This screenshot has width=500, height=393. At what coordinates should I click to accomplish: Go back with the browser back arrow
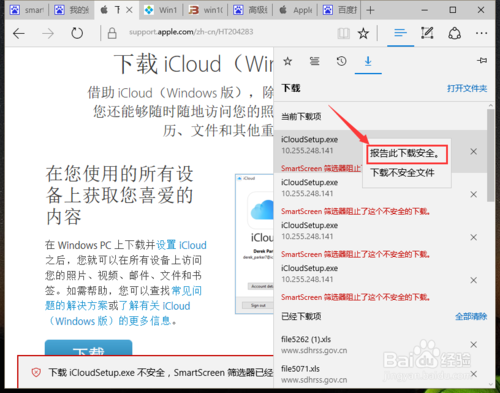pos(19,33)
